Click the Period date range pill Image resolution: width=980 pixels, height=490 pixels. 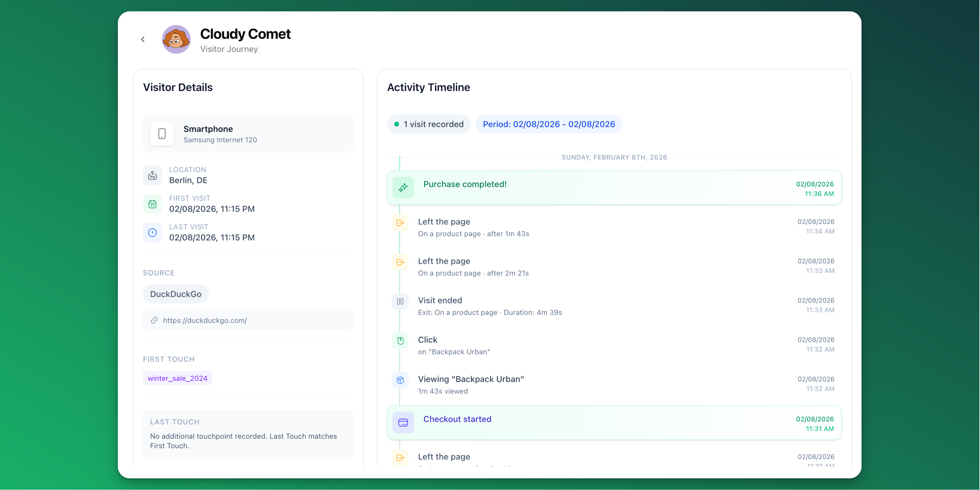point(548,124)
